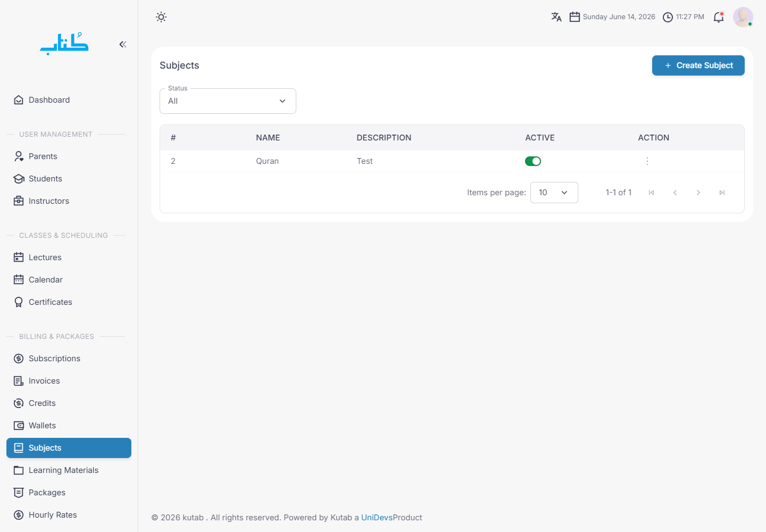The image size is (766, 532).
Task: Open Instructors menu item
Action: click(x=69, y=201)
